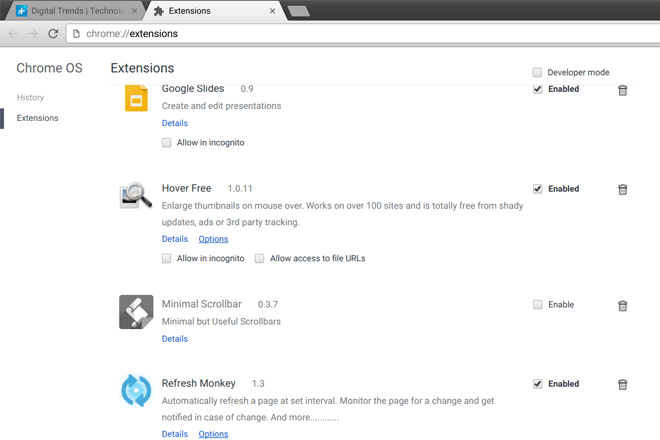
Task: Enable Developer mode checkbox
Action: point(537,72)
